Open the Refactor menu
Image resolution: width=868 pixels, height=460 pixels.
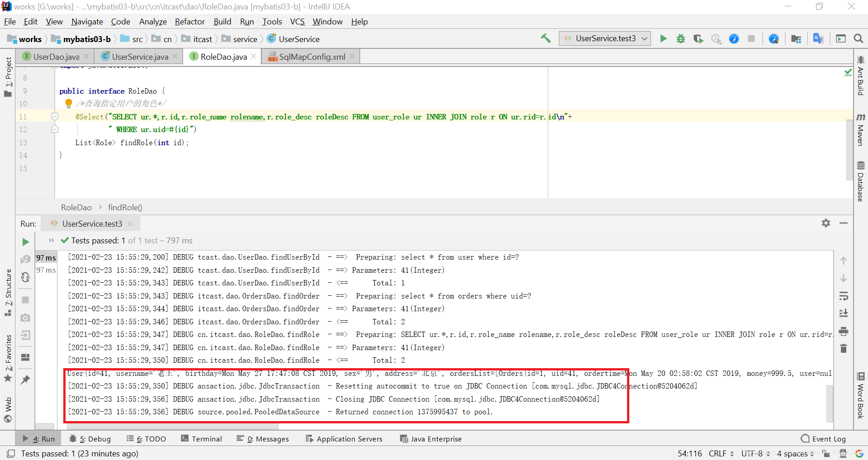coord(190,21)
